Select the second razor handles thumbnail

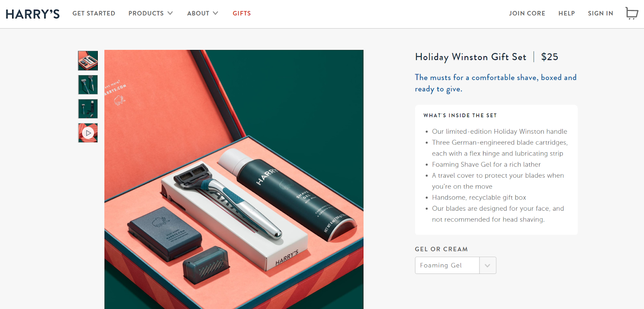coord(88,85)
